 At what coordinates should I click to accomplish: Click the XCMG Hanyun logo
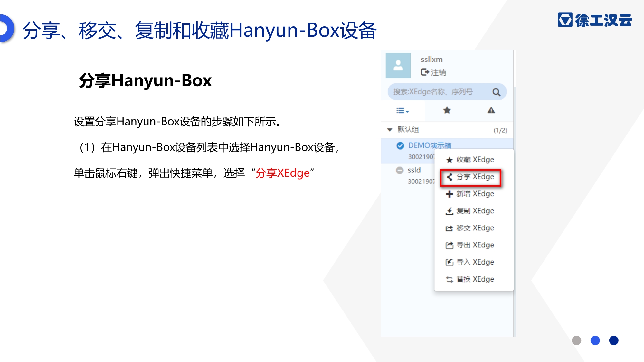pyautogui.click(x=595, y=20)
